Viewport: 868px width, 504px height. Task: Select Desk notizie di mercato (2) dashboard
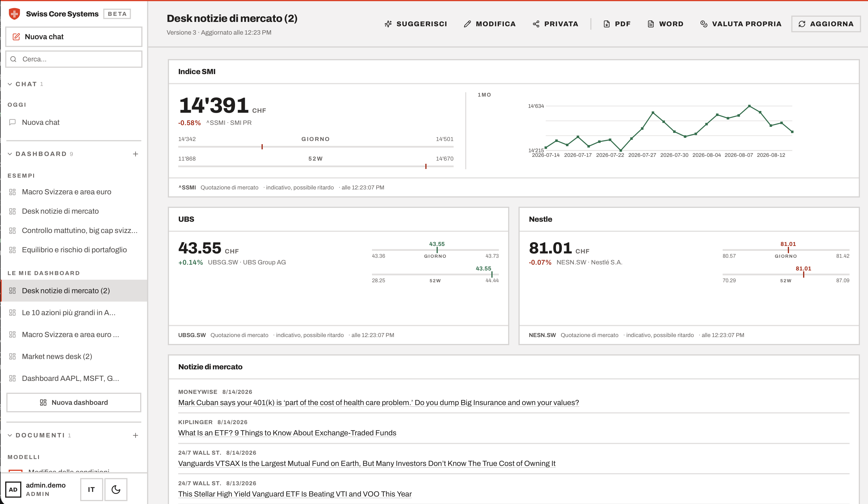(74, 290)
